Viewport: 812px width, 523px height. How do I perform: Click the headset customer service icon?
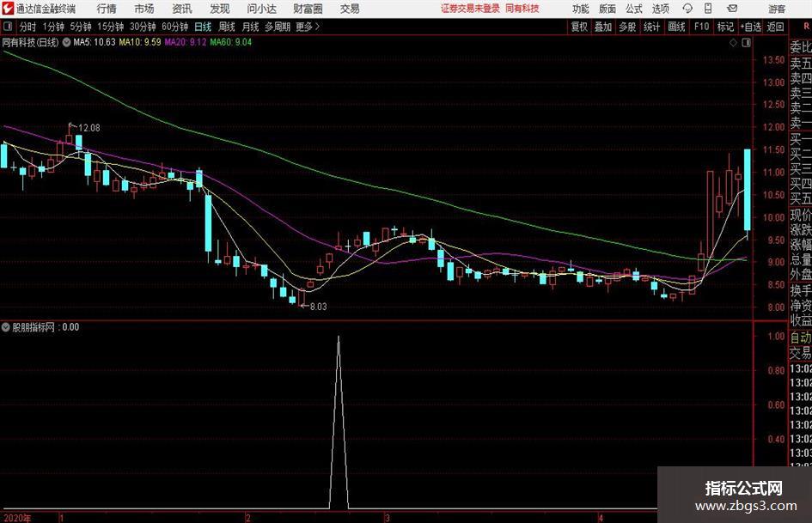coord(687,9)
